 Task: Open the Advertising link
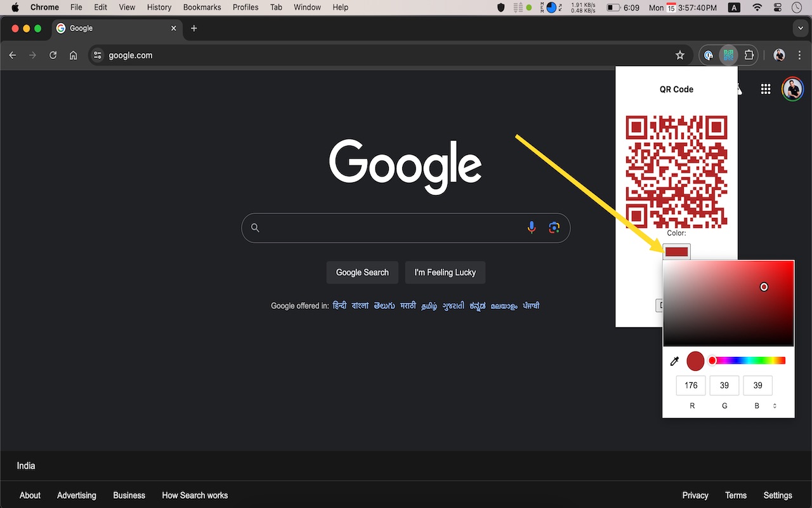coord(77,495)
